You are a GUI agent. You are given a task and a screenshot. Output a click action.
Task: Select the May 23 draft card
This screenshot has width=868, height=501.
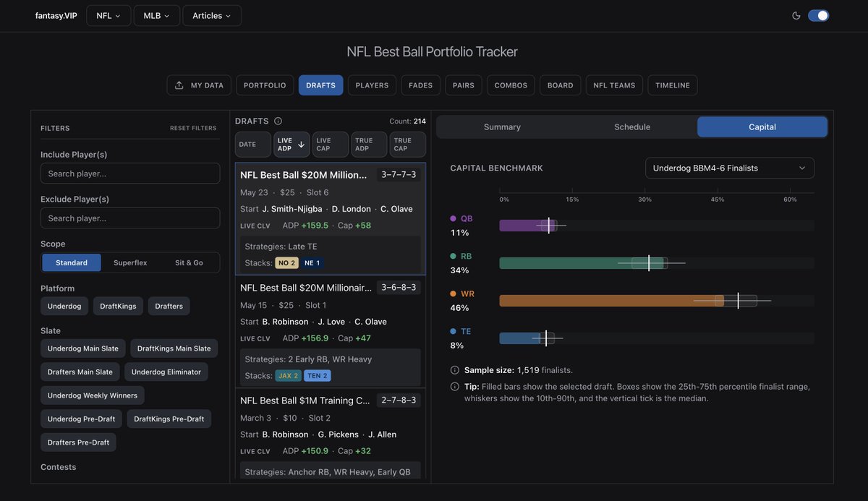[x=331, y=219]
